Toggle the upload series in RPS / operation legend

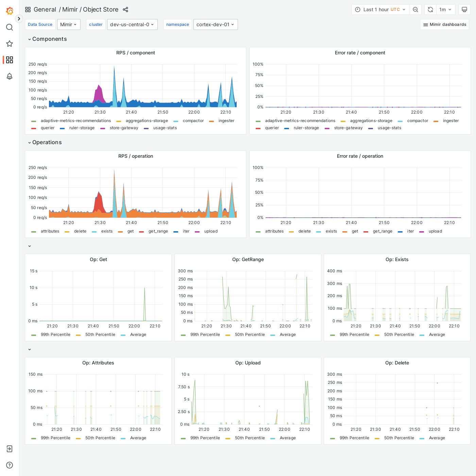211,231
